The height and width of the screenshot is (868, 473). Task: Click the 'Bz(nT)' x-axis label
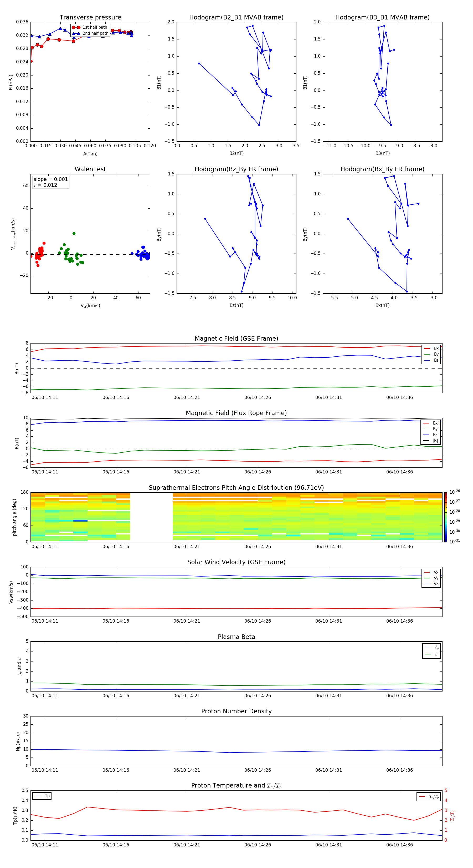click(x=236, y=305)
